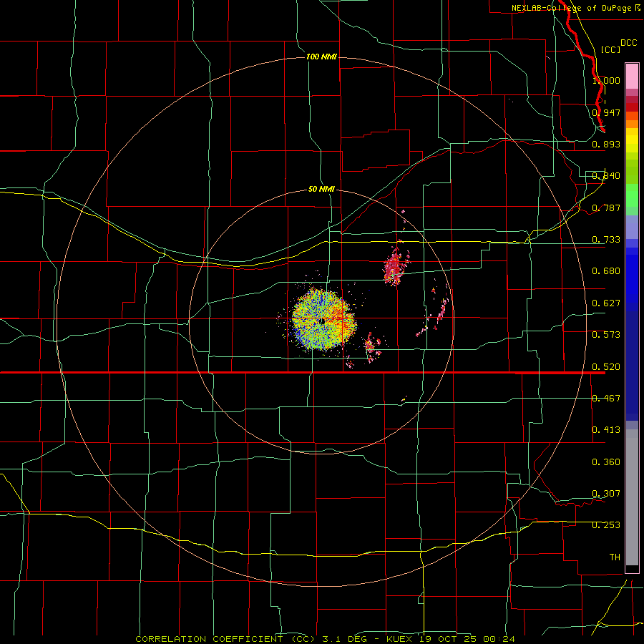
Task: Click the 0.733 scale value
Action: [606, 240]
